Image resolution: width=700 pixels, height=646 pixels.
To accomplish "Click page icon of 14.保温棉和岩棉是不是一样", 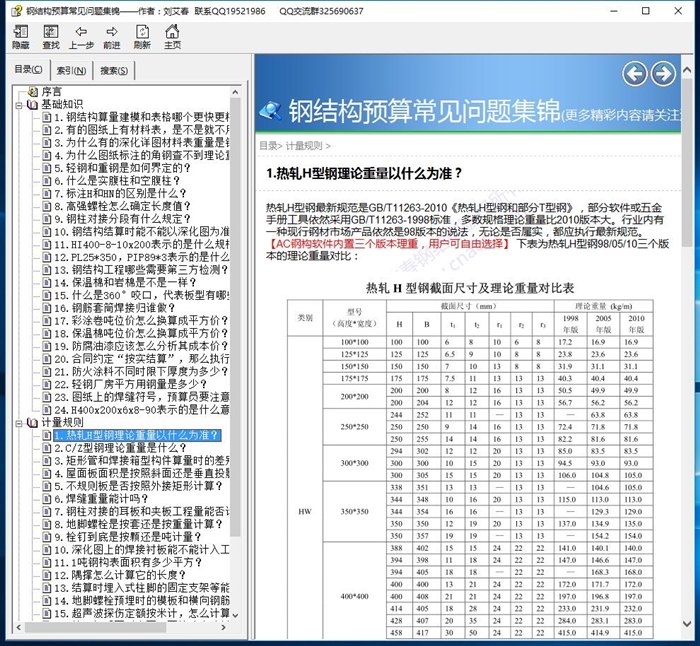I will tap(47, 283).
